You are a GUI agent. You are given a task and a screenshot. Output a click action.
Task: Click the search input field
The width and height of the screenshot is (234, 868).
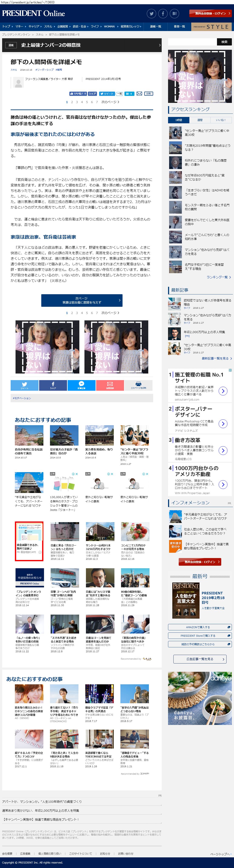point(192,42)
